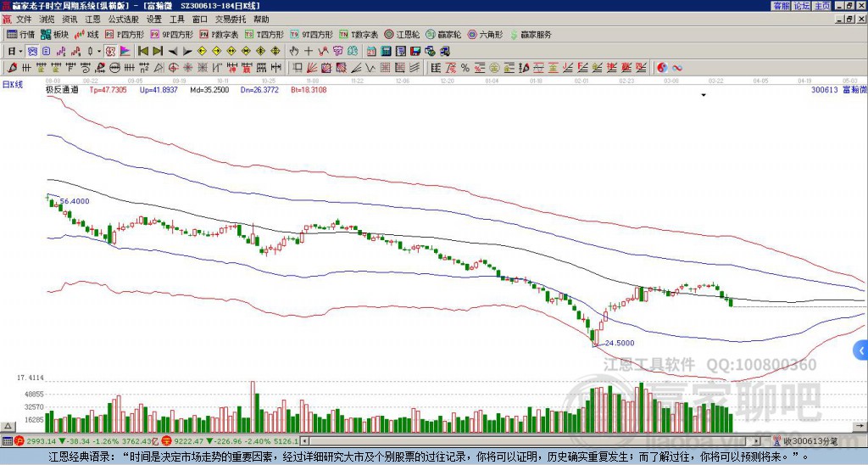Screen dimensions: 868x465
Task: Toggle the 权 ex-rights adjustment button
Action: 110,52
